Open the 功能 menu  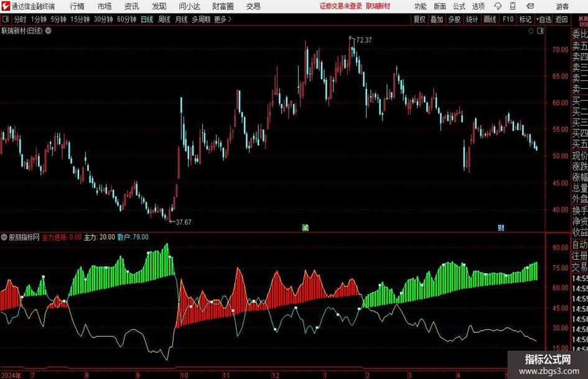421,6
